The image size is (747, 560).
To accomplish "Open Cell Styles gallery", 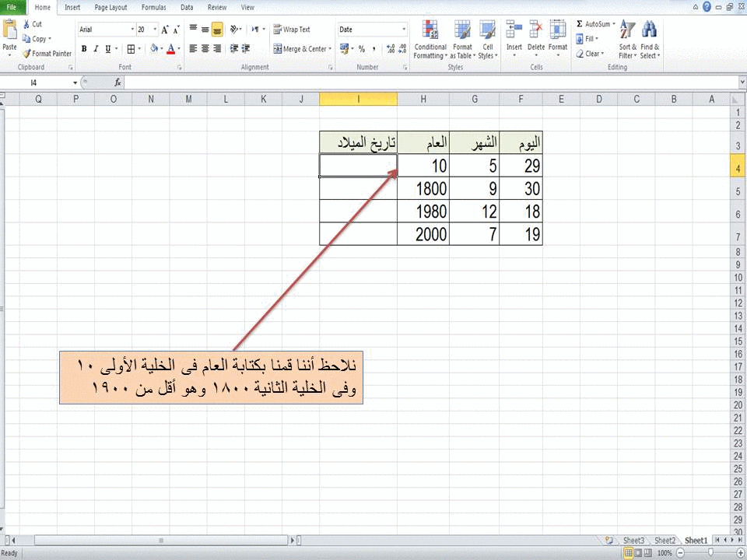I will (x=487, y=40).
